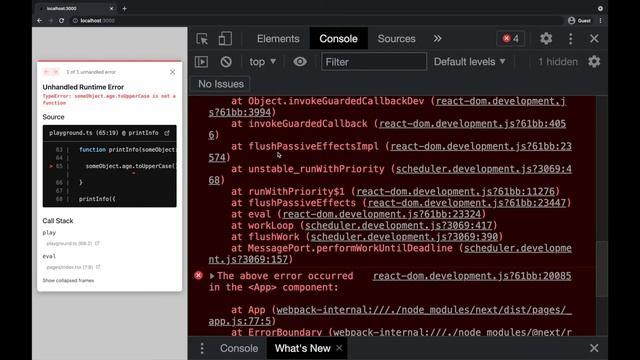This screenshot has height=360, width=640.
Task: Open scheduler.development.js?3069:417 link
Action: pyautogui.click(x=398, y=225)
